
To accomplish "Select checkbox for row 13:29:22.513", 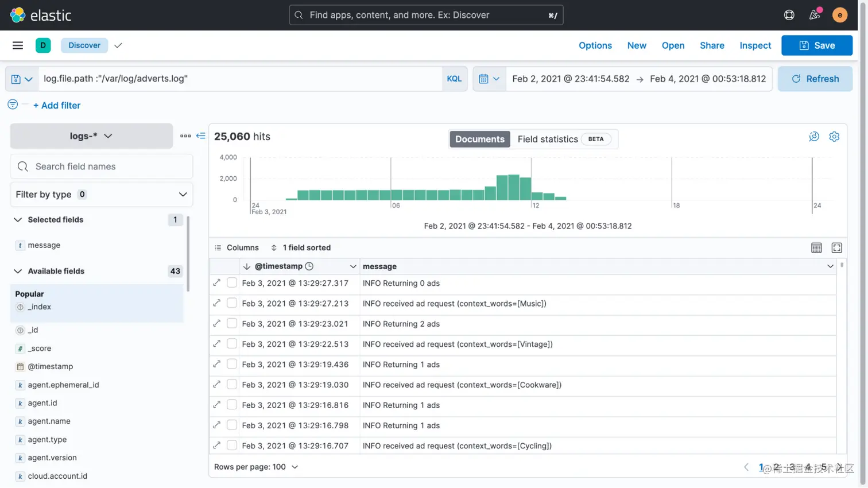I will pyautogui.click(x=232, y=344).
